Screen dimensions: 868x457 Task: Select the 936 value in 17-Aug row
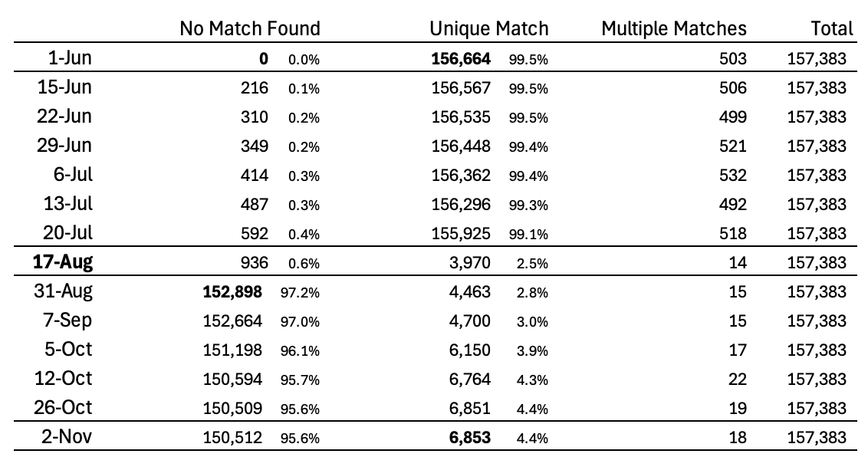click(253, 263)
